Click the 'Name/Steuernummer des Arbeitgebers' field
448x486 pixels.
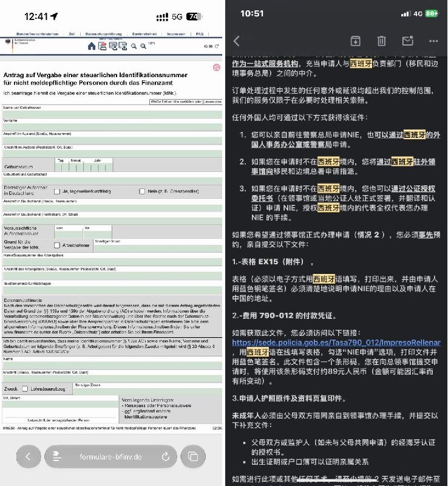pyautogui.click(x=112, y=262)
